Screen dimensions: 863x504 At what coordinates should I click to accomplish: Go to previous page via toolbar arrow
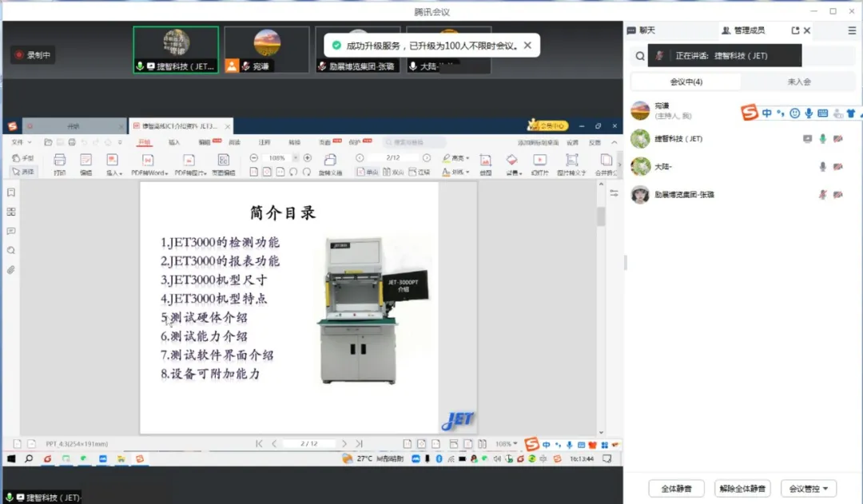click(360, 158)
